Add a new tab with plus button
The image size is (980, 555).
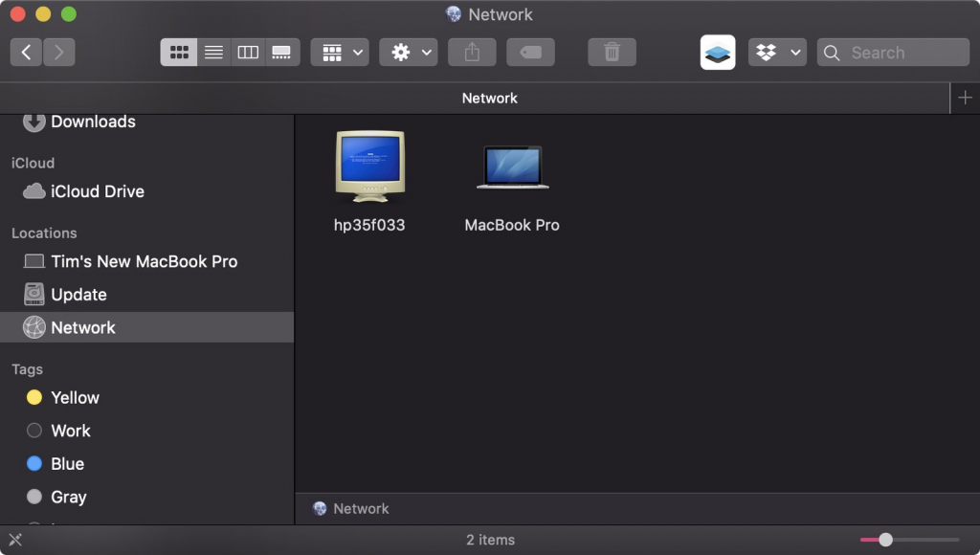click(965, 99)
